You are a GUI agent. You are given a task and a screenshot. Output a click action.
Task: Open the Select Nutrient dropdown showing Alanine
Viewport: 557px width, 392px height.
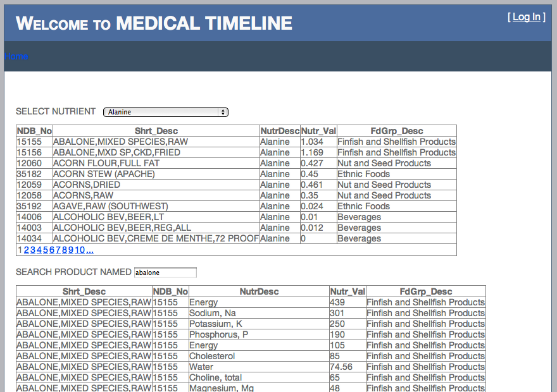(x=166, y=112)
